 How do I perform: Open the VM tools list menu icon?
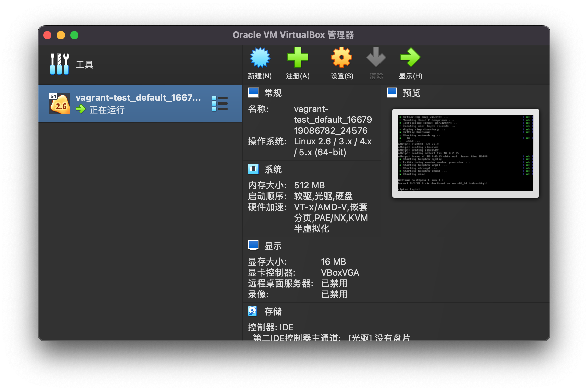[x=220, y=103]
